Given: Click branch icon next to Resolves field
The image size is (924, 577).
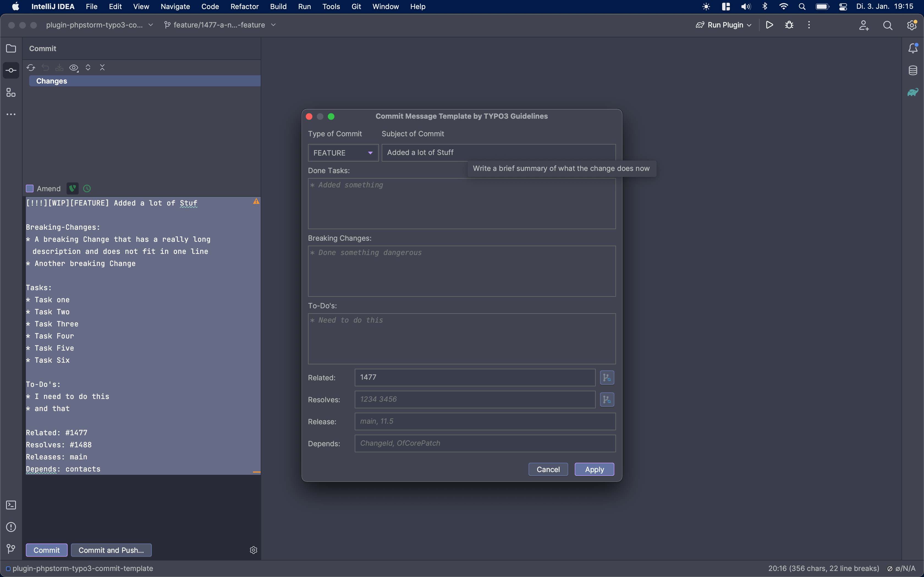Looking at the screenshot, I should pyautogui.click(x=607, y=400).
